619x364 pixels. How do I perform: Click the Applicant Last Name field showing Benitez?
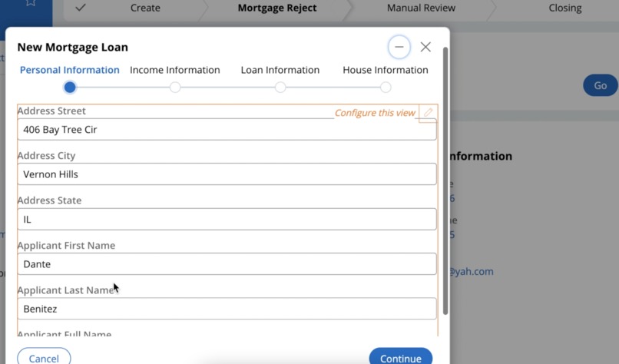click(x=227, y=309)
